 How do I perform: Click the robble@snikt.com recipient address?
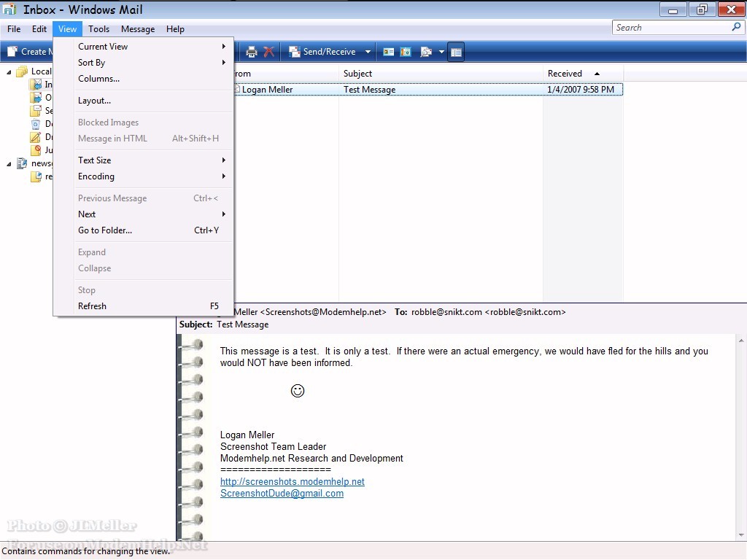click(x=488, y=312)
